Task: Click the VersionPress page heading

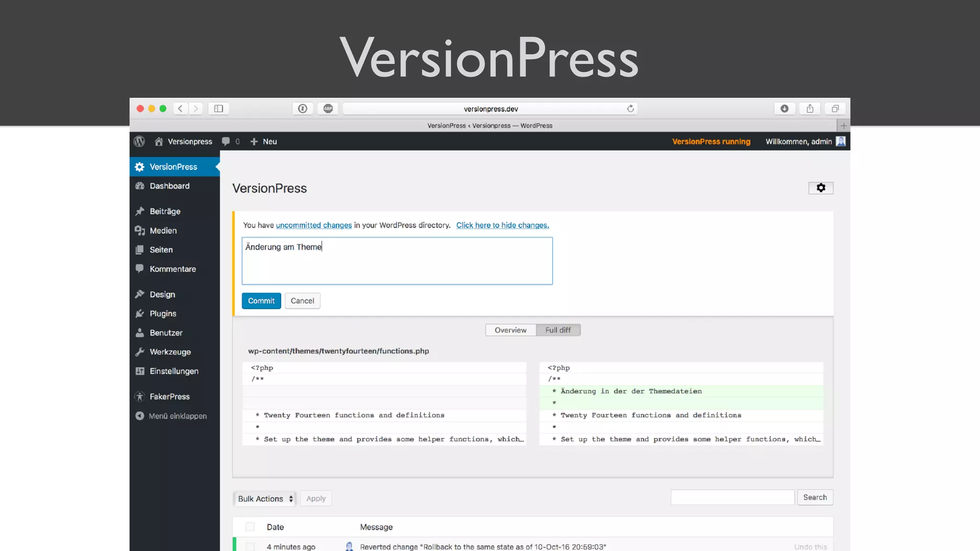Action: tap(269, 188)
